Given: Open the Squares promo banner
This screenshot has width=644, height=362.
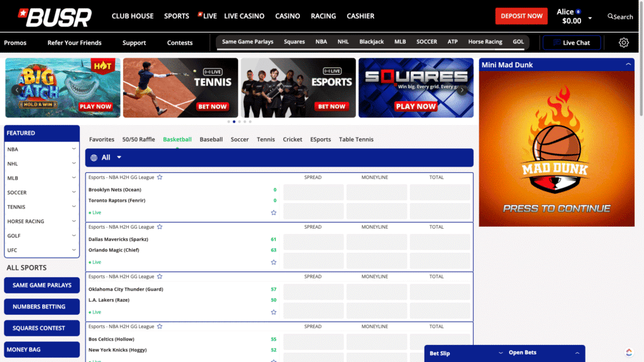Looking at the screenshot, I should (416, 88).
